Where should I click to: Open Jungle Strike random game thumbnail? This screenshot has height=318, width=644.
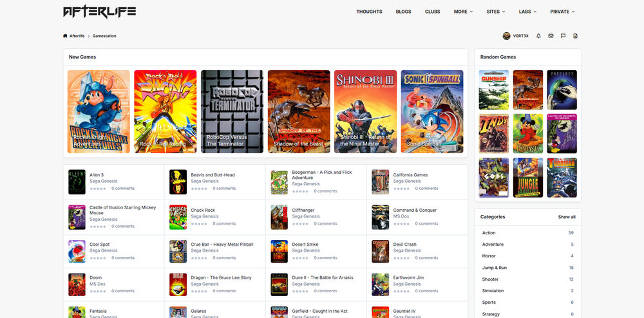point(528,178)
